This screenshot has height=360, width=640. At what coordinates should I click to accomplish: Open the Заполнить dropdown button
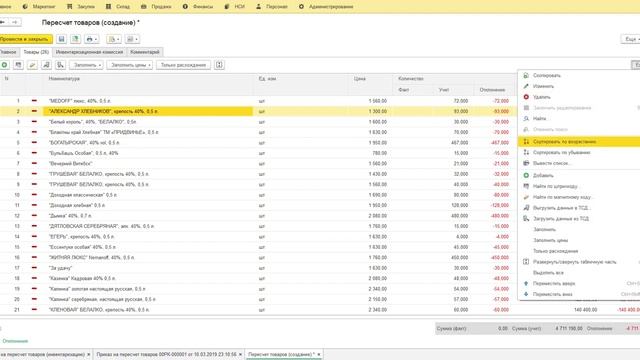click(x=87, y=65)
